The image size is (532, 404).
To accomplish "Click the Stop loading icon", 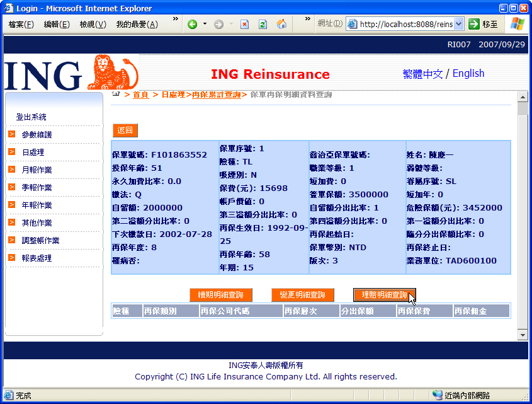I will pyautogui.click(x=245, y=24).
